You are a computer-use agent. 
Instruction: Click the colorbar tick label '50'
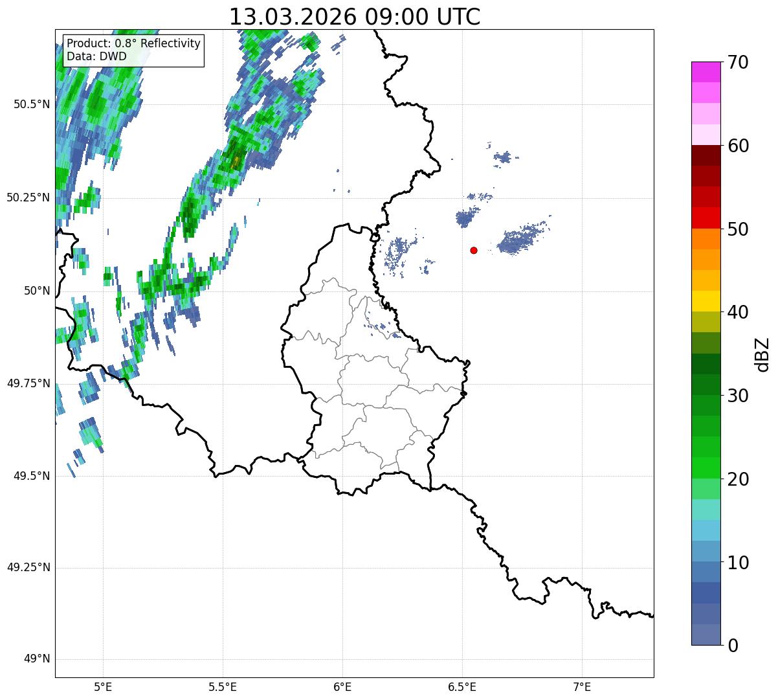point(737,229)
